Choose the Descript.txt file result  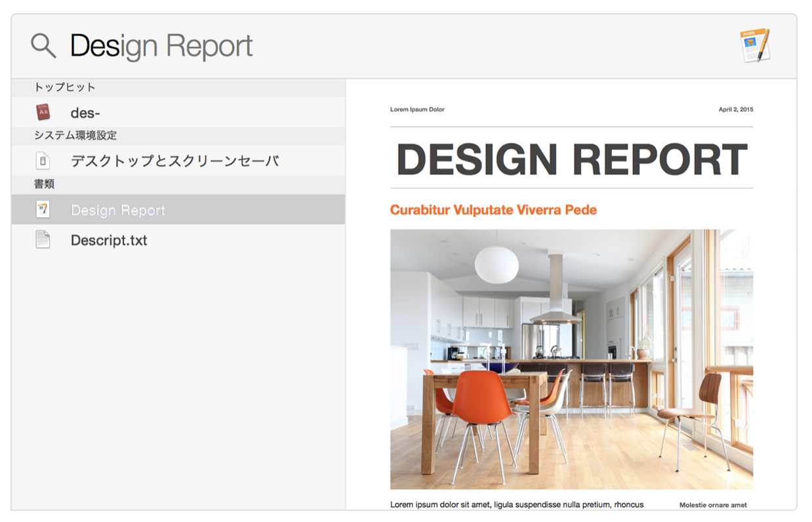[109, 241]
